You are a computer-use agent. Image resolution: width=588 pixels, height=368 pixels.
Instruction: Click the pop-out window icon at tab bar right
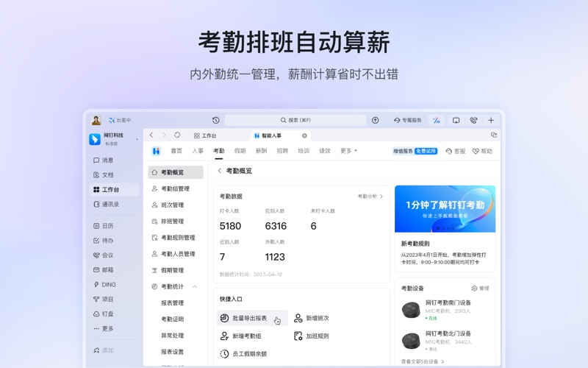494,135
